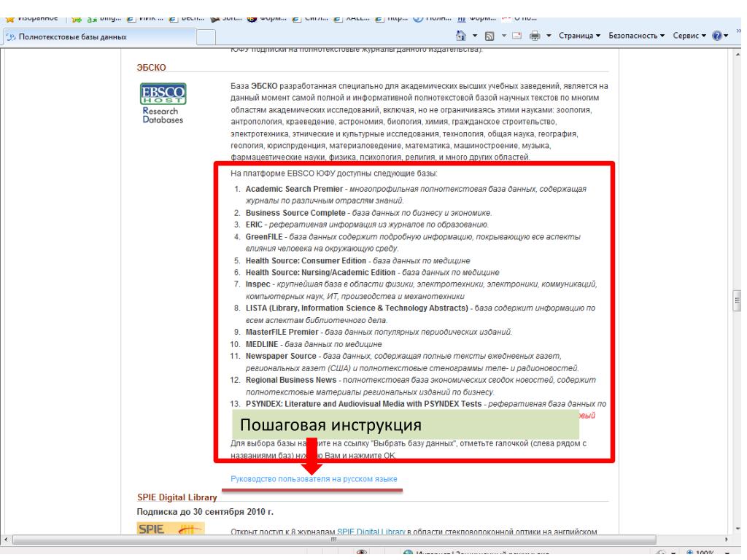Expand the Help dropdown arrow
The width and height of the screenshot is (747, 560).
[726, 36]
